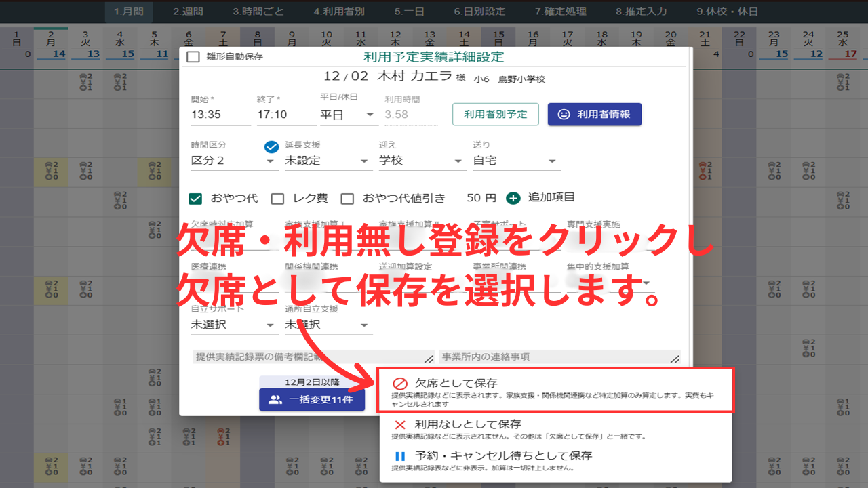Switch to the 2.週間 tab
Viewport: 868px width, 488px height.
point(189,12)
